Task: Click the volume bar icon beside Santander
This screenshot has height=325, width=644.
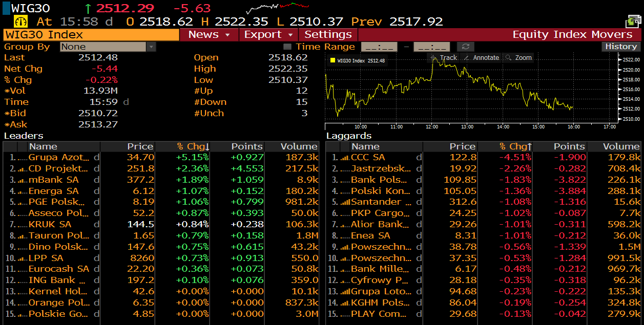Action: 345,202
